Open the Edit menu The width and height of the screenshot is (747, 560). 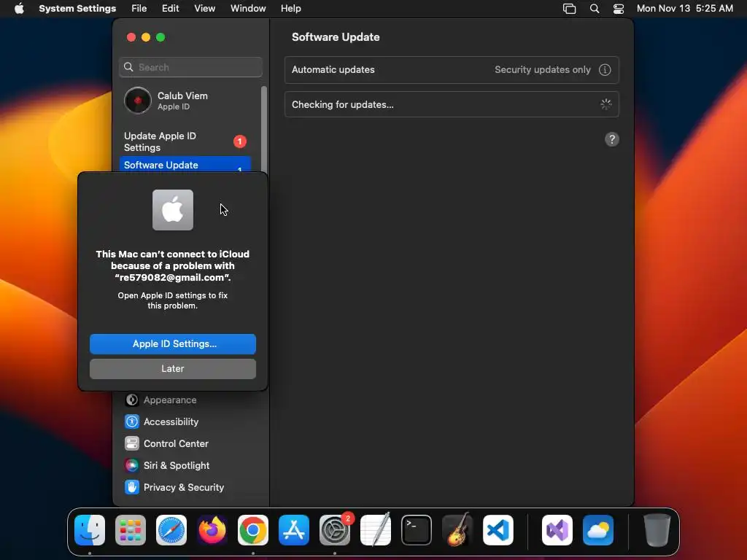[171, 8]
